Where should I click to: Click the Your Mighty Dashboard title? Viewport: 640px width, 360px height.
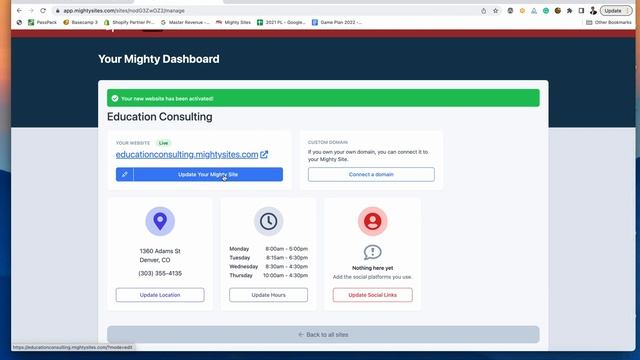[x=159, y=59]
